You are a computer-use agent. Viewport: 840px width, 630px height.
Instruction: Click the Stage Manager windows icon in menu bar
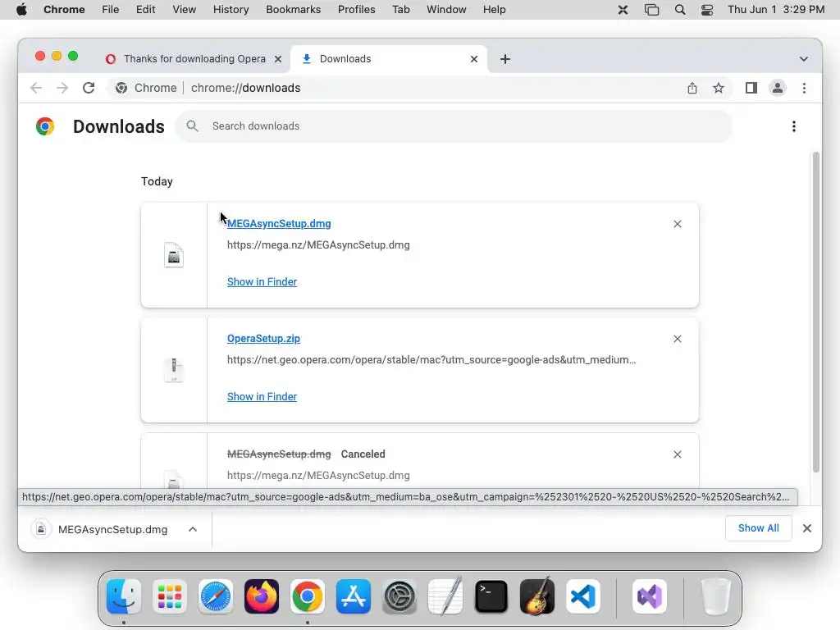tap(651, 10)
